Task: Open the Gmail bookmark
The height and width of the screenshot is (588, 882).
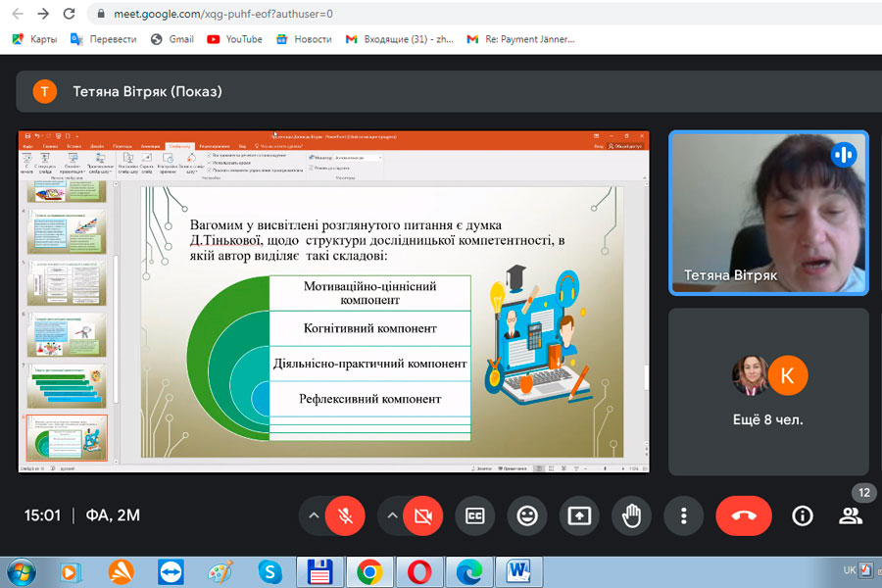Action: click(172, 39)
